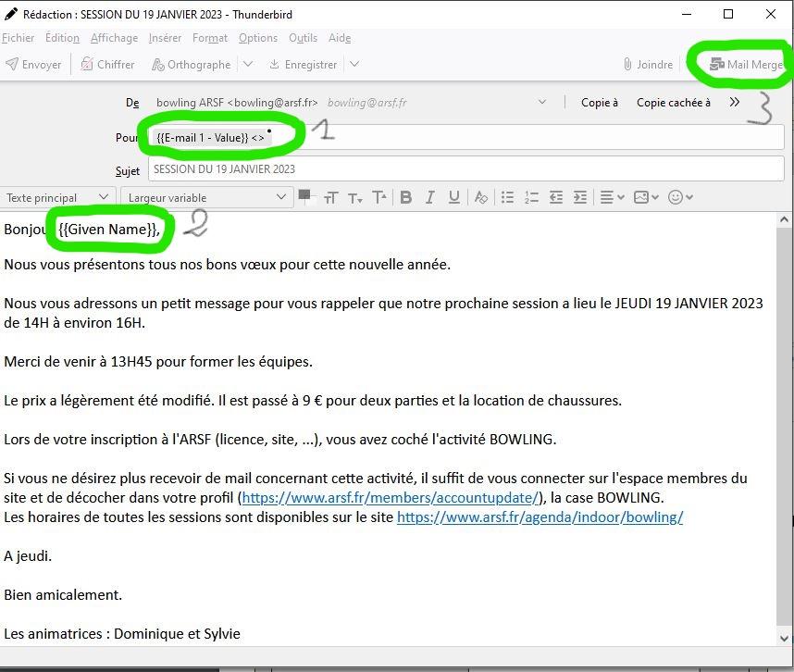
Task: Click into the Sujet subject field
Action: point(465,169)
